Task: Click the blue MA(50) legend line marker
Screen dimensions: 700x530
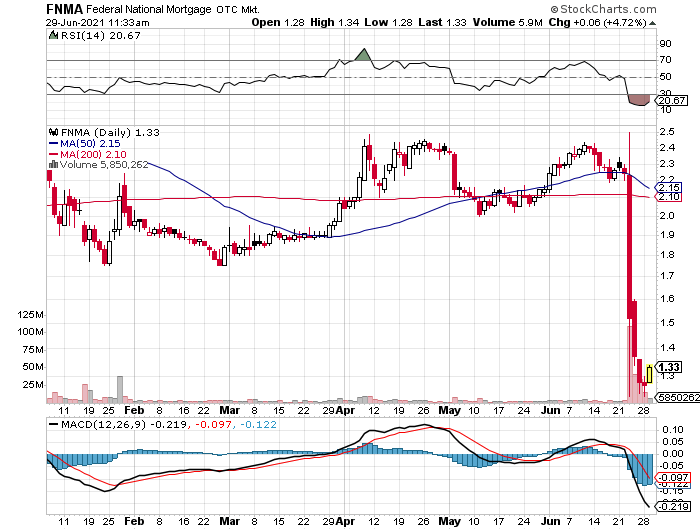Action: click(x=53, y=144)
